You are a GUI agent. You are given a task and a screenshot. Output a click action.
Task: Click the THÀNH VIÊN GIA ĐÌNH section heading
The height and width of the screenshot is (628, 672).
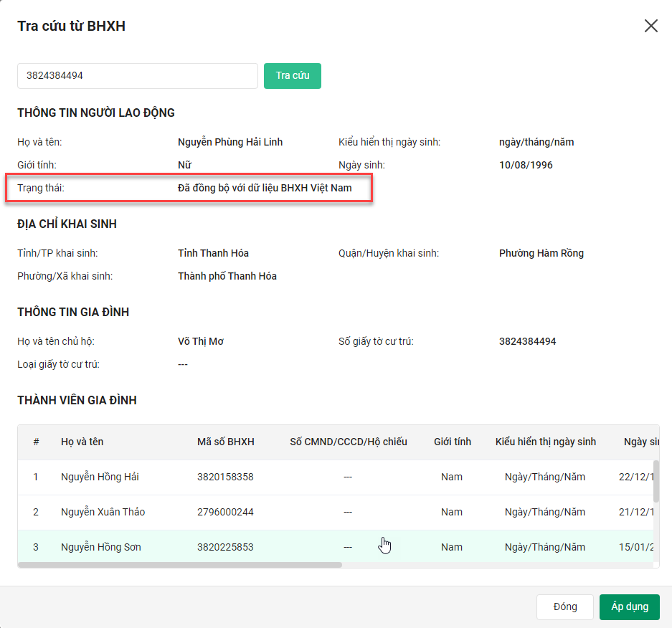pyautogui.click(x=77, y=400)
